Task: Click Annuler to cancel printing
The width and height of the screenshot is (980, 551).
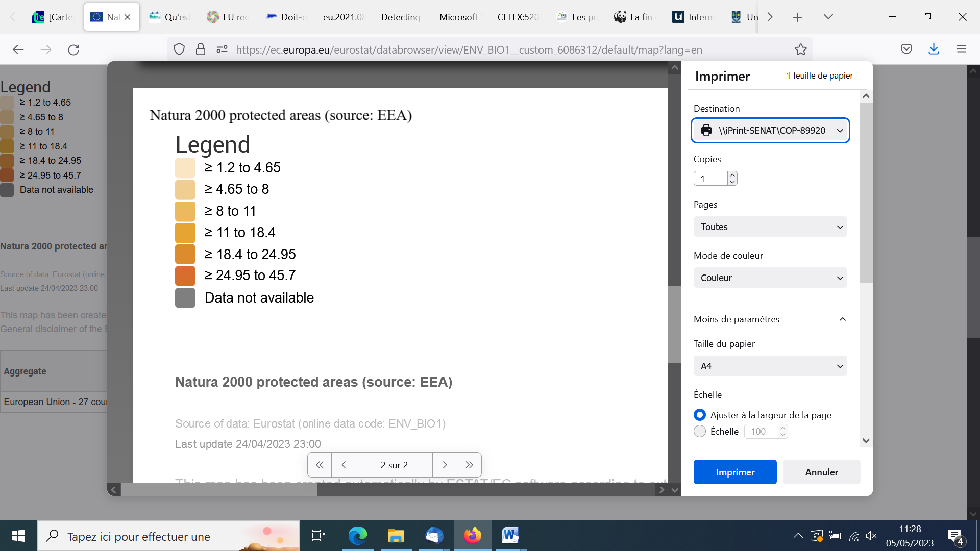Action: pyautogui.click(x=821, y=472)
